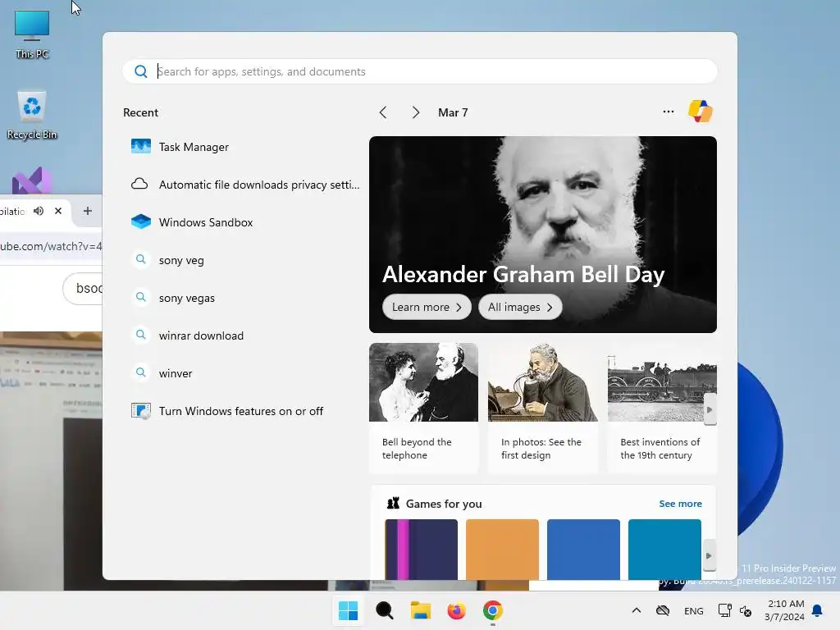
Task: Show hidden tray icons chevron
Action: pos(637,610)
